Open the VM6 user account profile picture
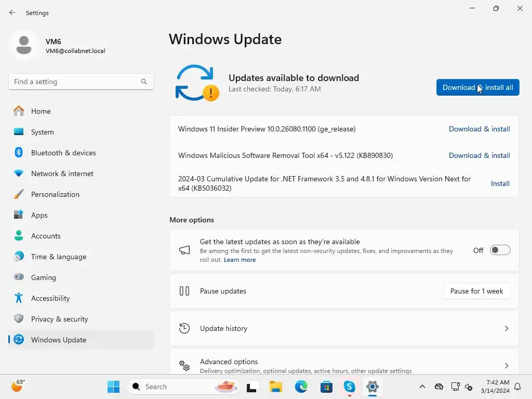Viewport: 532px width, 399px height. click(24, 45)
